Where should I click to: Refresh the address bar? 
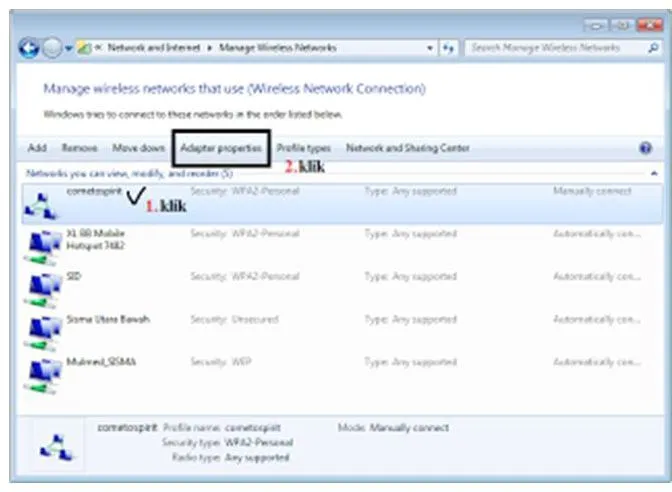pyautogui.click(x=448, y=48)
